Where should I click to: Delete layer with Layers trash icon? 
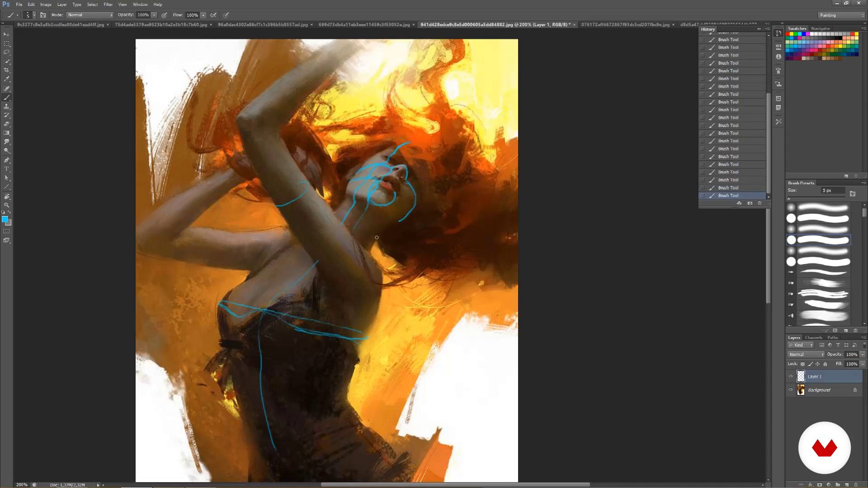point(856,484)
